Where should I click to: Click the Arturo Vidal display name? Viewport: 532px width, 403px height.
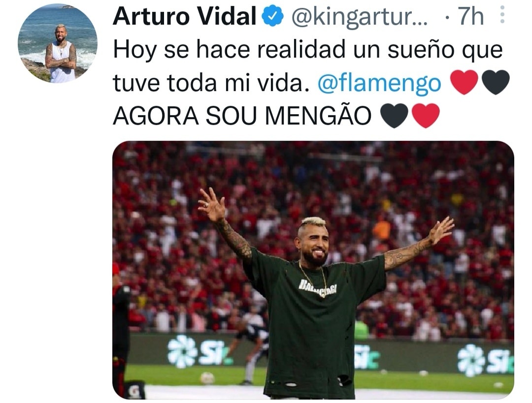pyautogui.click(x=185, y=16)
